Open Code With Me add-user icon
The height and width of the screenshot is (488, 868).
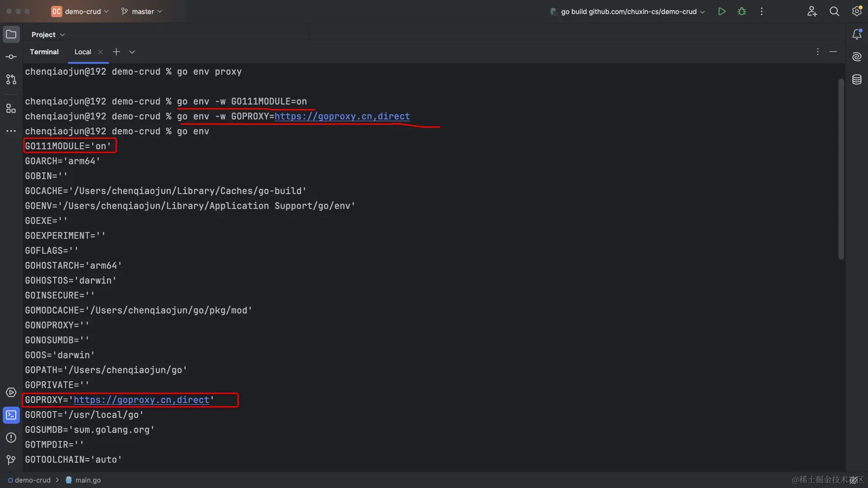point(812,11)
